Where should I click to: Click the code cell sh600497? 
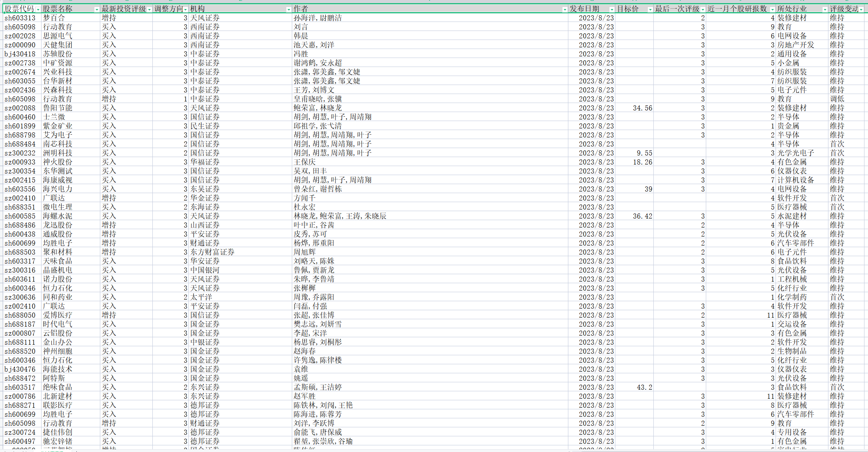(22, 441)
